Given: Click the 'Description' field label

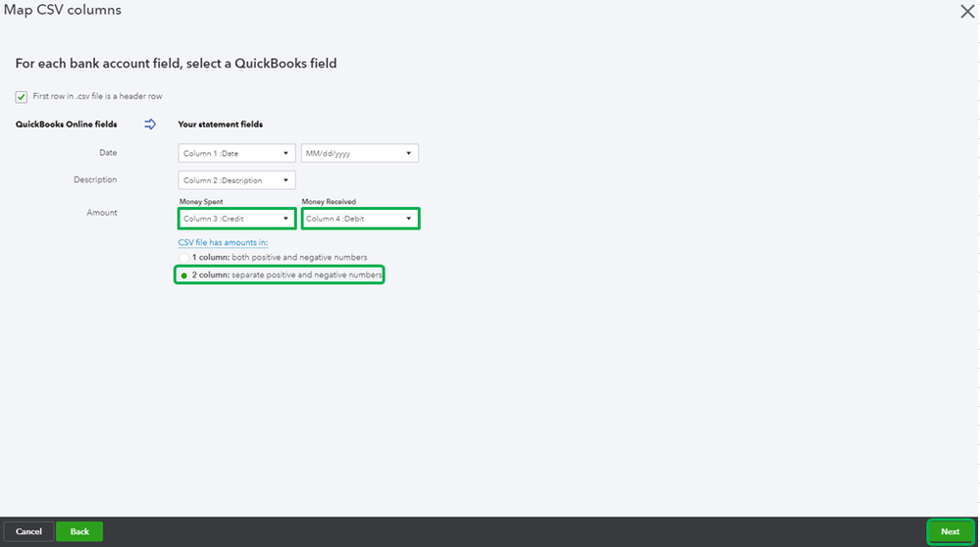Looking at the screenshot, I should (x=95, y=179).
